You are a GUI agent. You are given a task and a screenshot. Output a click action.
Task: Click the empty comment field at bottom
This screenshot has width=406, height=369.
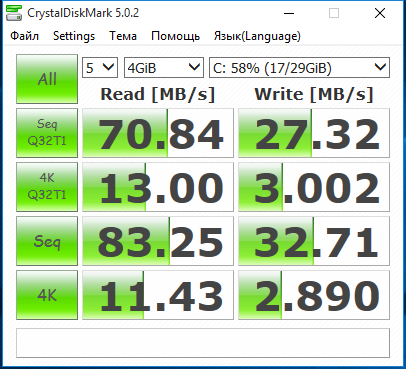point(203,343)
